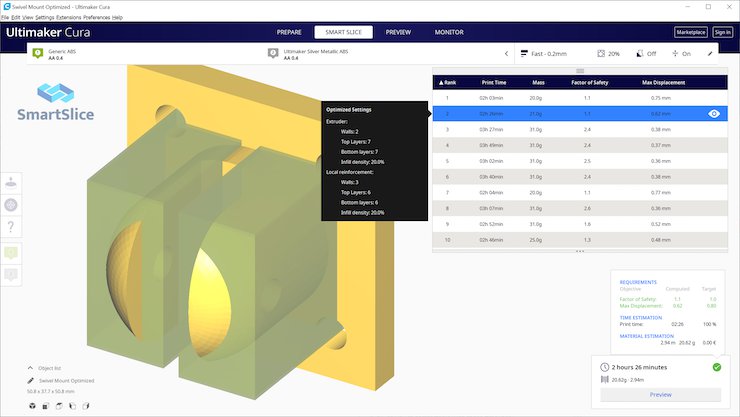The image size is (740, 417).
Task: Open the Preferences menu
Action: 97,17
